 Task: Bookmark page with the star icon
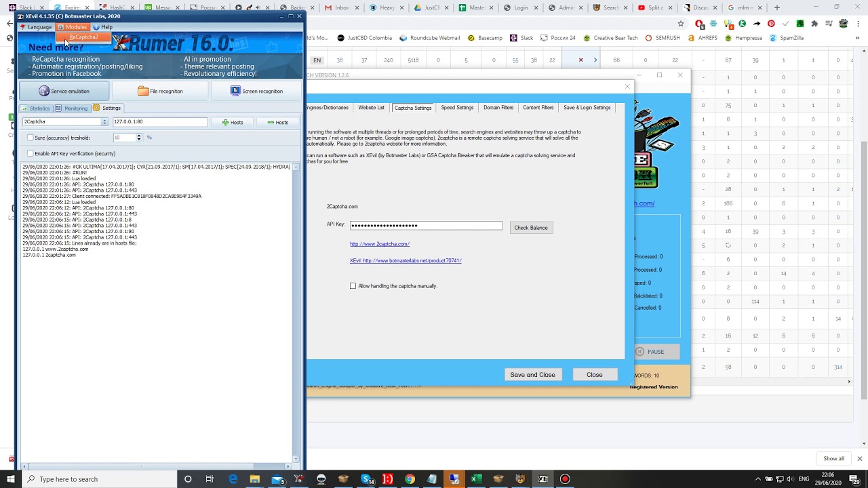tap(681, 24)
